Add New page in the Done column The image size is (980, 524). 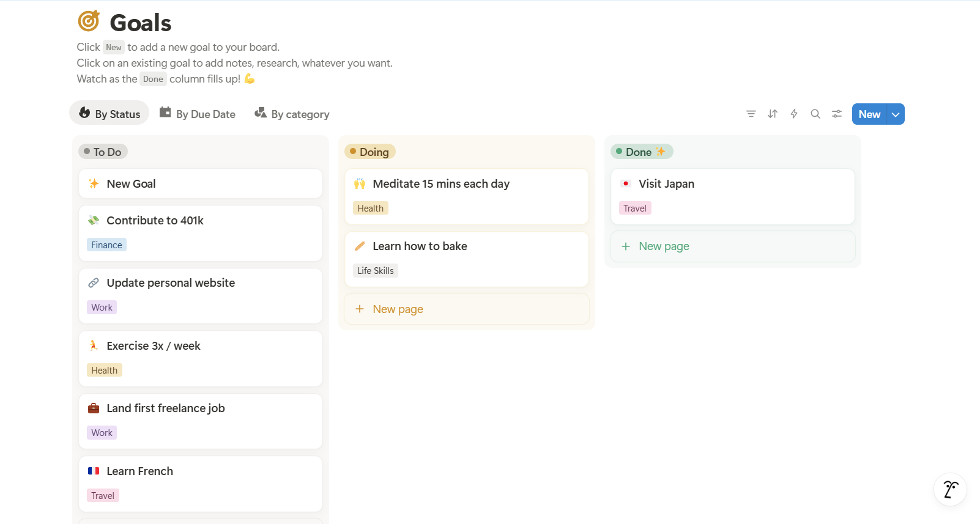click(664, 246)
